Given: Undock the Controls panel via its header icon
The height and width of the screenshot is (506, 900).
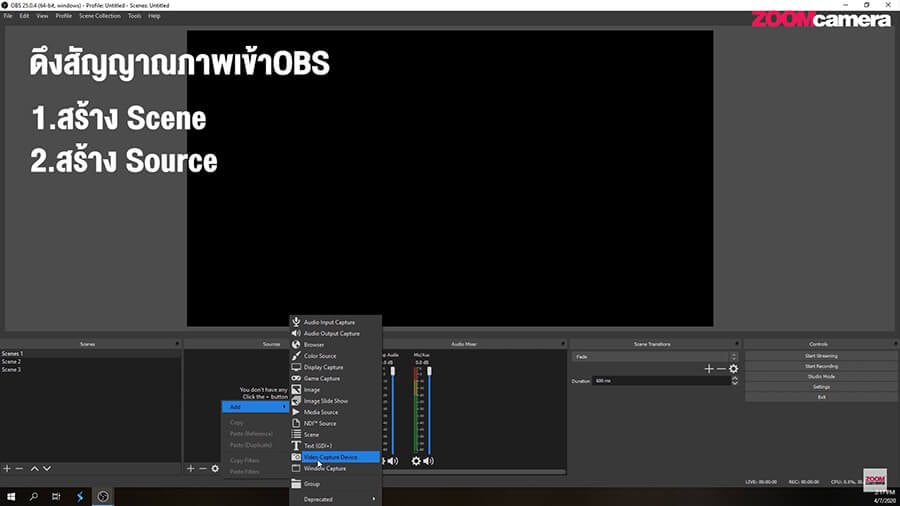Looking at the screenshot, I should tap(895, 344).
